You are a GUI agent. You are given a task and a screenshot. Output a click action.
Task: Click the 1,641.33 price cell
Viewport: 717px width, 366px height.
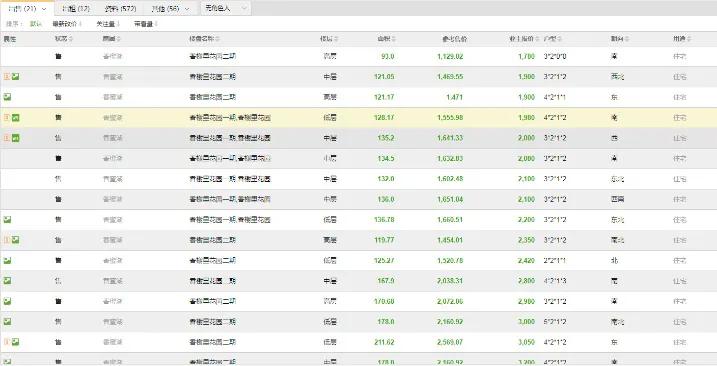(449, 138)
